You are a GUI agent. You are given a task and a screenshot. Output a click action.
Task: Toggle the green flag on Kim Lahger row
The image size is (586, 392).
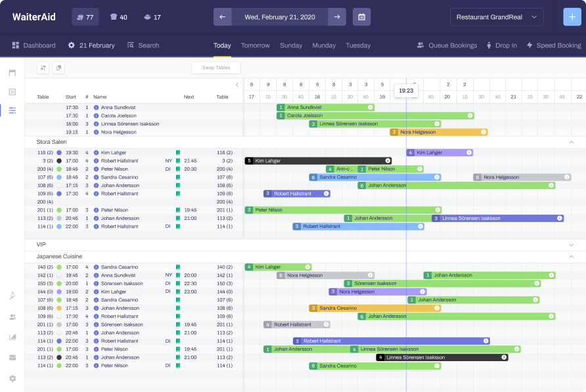177,152
